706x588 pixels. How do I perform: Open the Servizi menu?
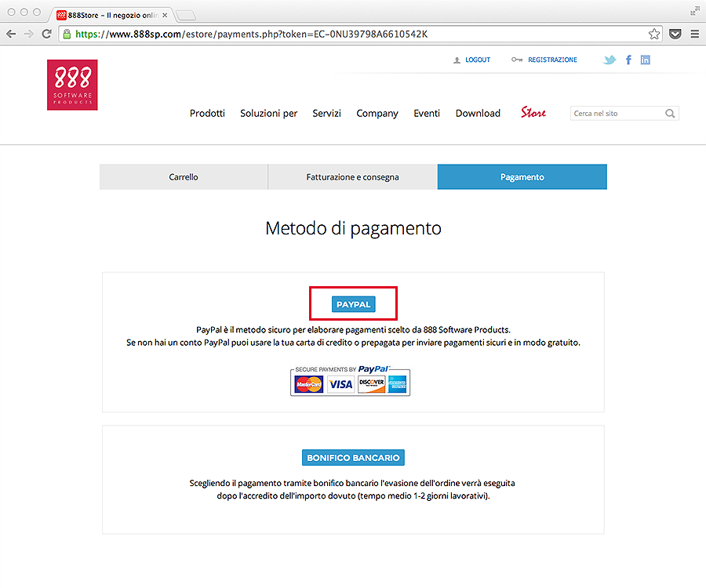click(x=327, y=114)
